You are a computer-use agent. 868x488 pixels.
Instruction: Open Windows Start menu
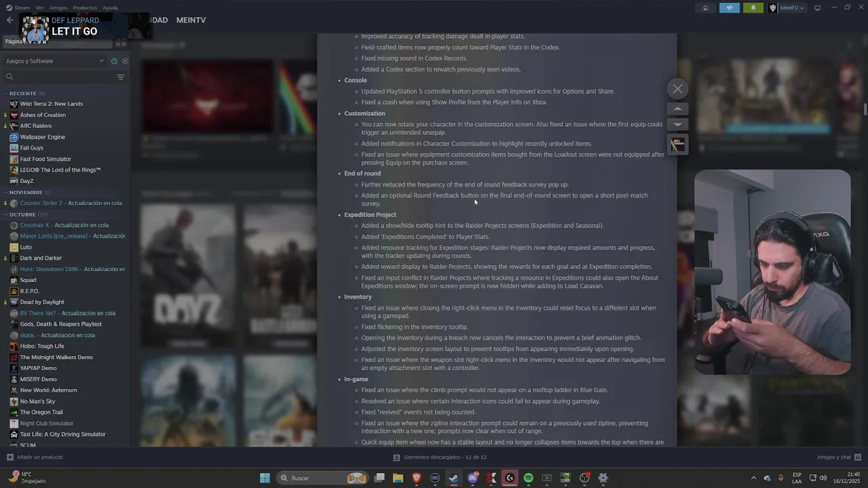coord(265,478)
